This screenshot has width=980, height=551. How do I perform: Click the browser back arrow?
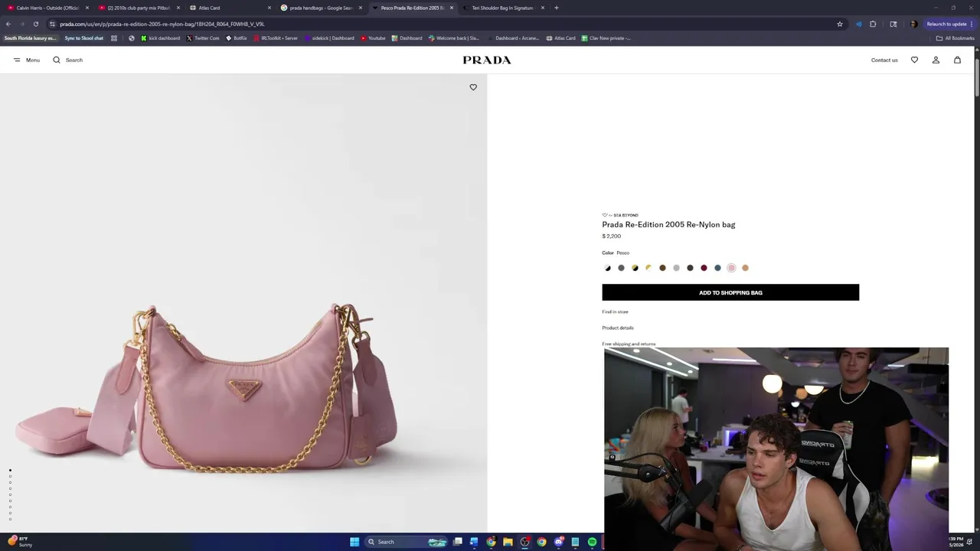[8, 24]
